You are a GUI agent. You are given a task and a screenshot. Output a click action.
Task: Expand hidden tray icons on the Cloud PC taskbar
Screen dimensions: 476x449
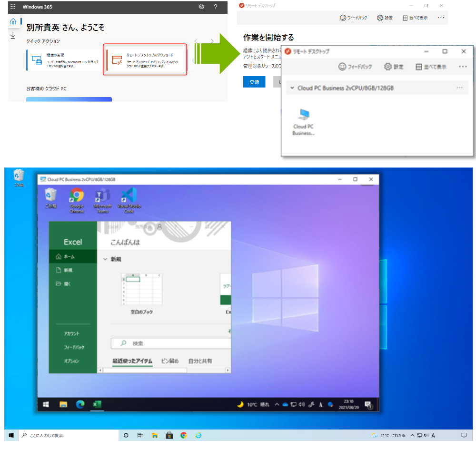[277, 404]
